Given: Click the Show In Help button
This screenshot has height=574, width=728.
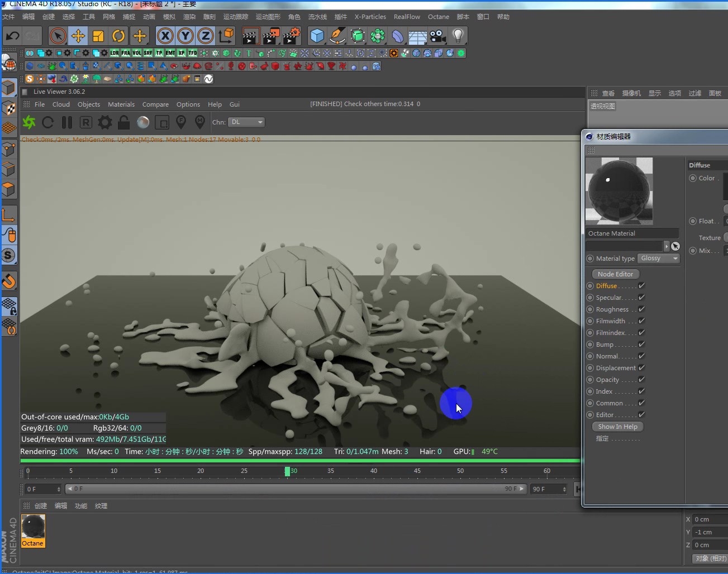Looking at the screenshot, I should [617, 427].
